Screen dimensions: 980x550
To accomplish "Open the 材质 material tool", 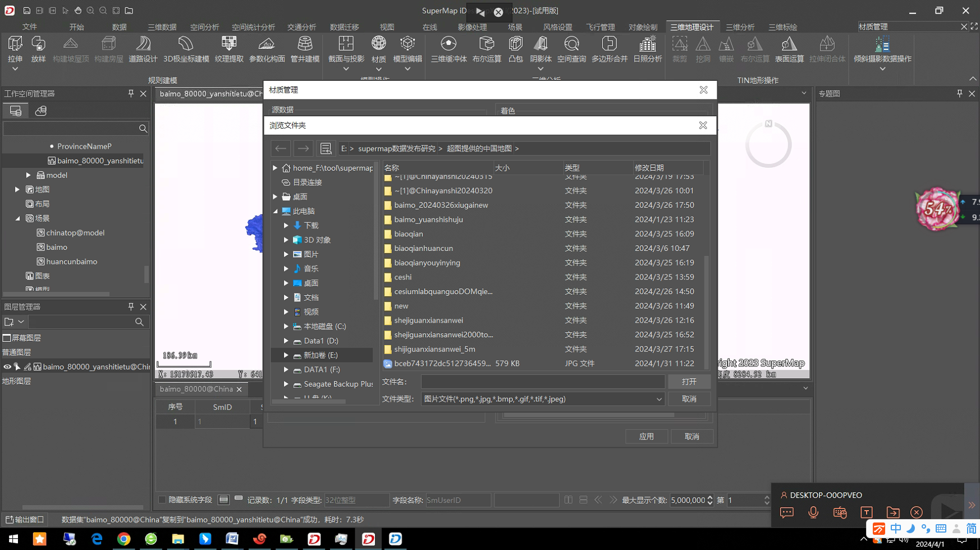I will [379, 48].
